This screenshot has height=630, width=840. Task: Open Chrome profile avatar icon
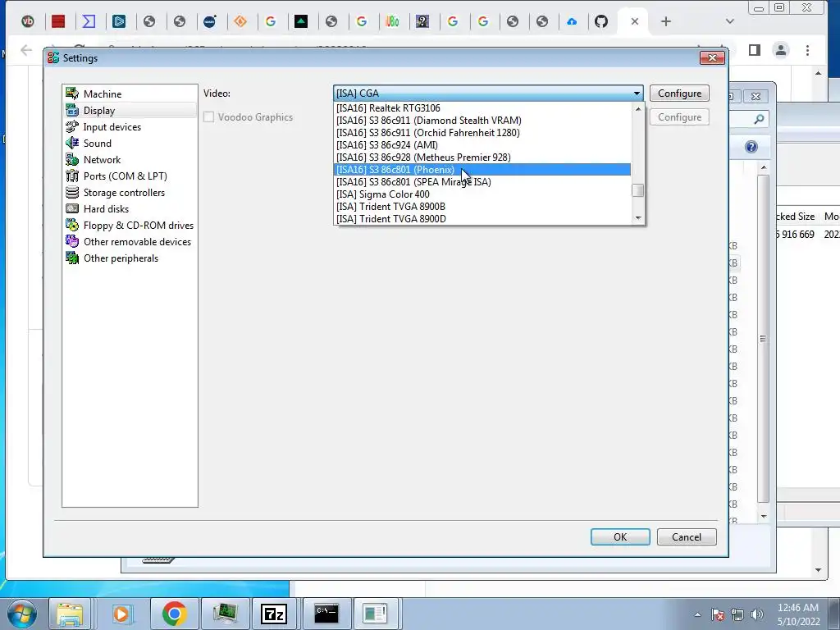tap(781, 50)
